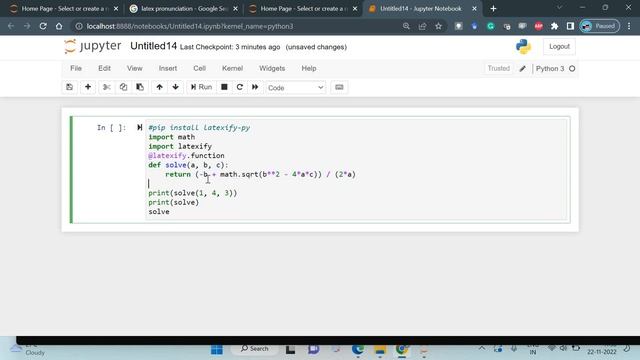Open the Edit menu

(x=104, y=69)
